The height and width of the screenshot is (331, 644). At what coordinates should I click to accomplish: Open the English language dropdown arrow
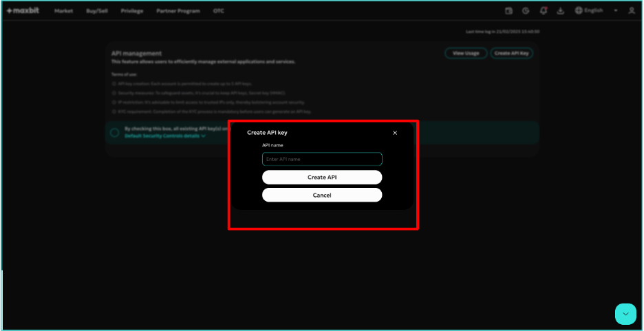pyautogui.click(x=616, y=11)
